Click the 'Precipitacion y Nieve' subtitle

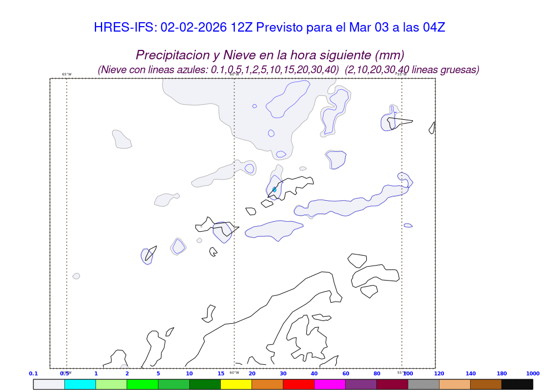[x=270, y=55]
